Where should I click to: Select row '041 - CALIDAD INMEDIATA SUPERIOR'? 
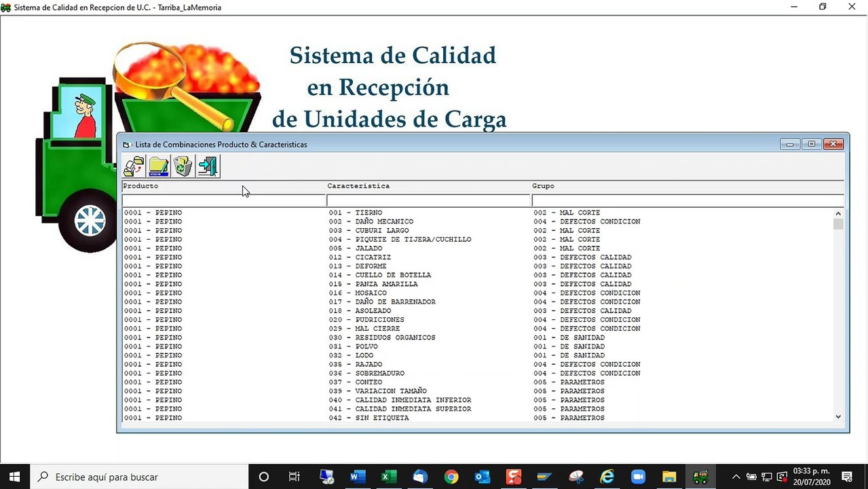[x=477, y=409]
